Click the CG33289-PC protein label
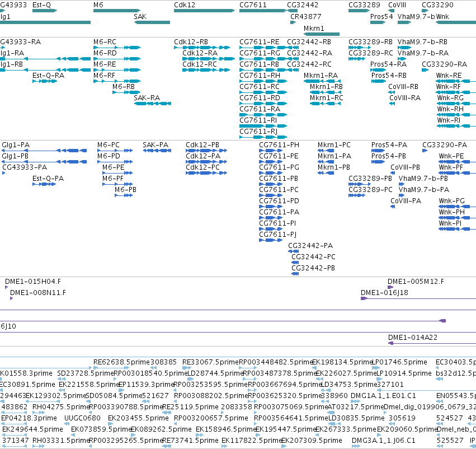Viewport: 476px width, 449px height. click(370, 190)
